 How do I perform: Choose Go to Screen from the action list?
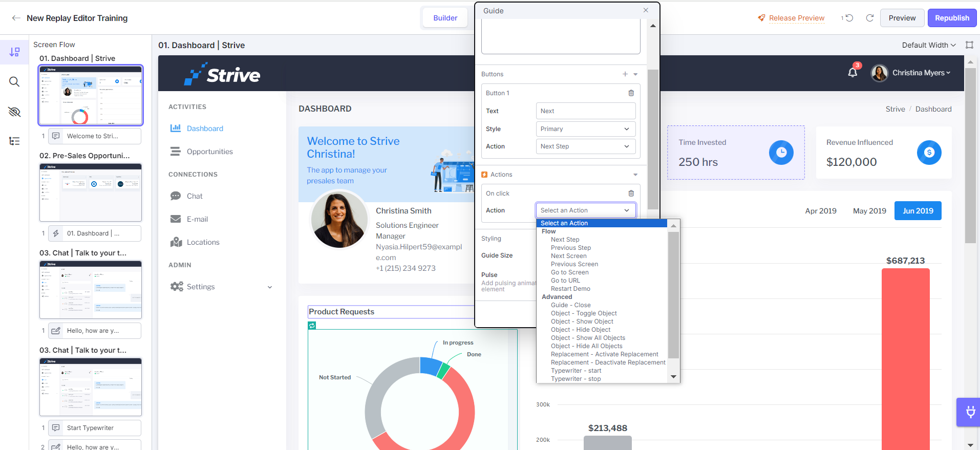click(x=569, y=272)
